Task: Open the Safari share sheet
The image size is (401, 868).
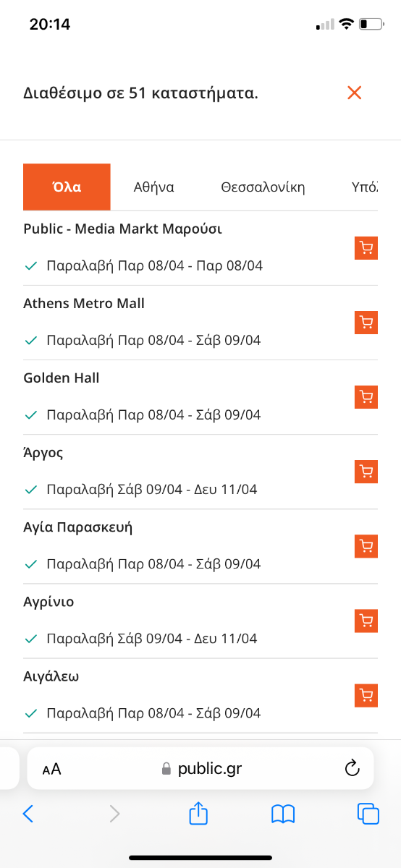Action: click(x=199, y=813)
